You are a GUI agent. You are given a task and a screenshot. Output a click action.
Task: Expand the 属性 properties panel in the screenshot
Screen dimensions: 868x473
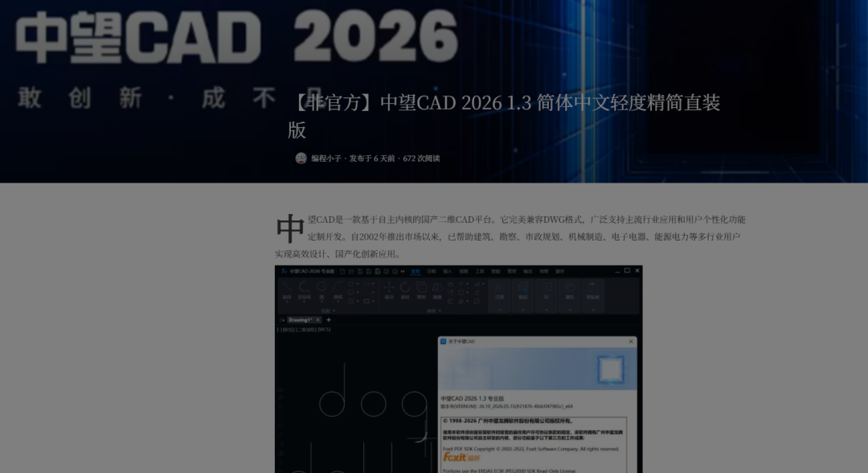pos(570,296)
